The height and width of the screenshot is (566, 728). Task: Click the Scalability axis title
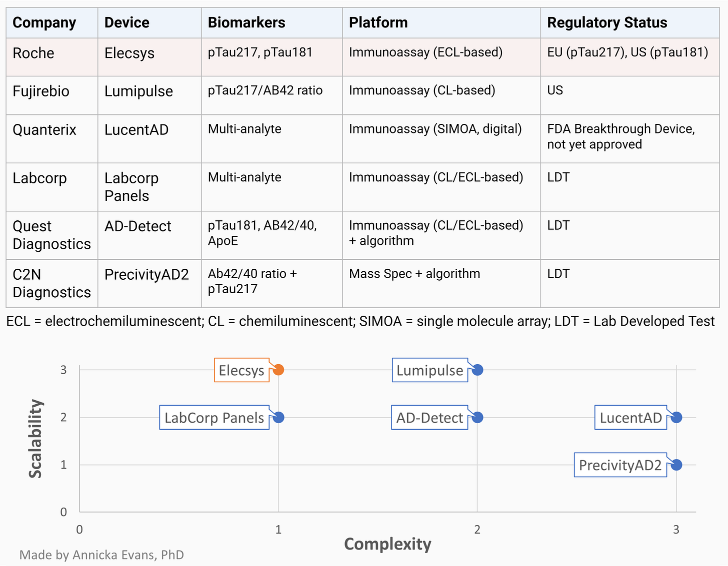click(35, 439)
